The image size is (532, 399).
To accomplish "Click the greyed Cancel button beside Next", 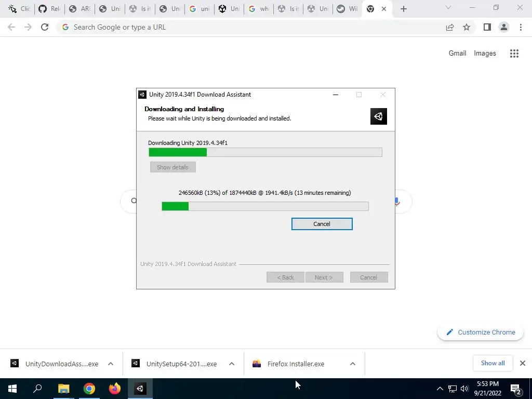I will [x=368, y=277].
